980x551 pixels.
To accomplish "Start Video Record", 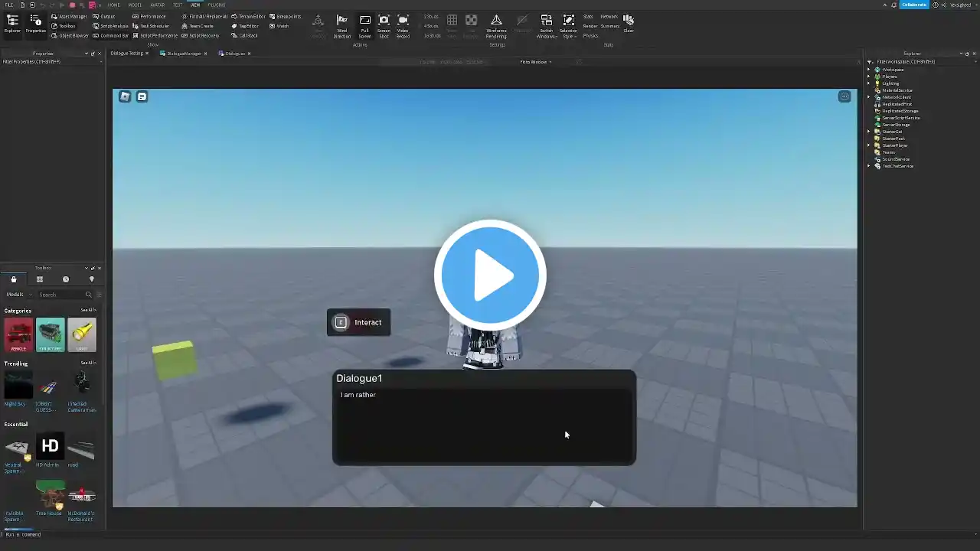I will pos(403,25).
